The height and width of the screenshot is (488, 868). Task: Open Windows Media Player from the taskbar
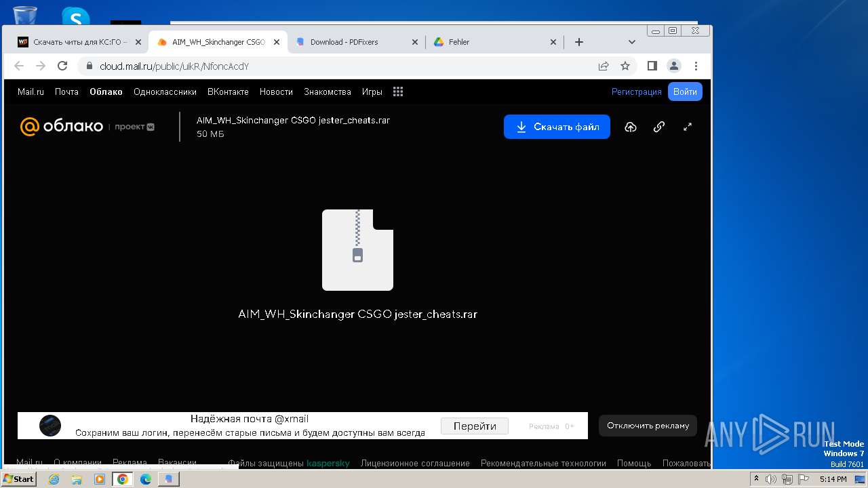click(x=100, y=479)
